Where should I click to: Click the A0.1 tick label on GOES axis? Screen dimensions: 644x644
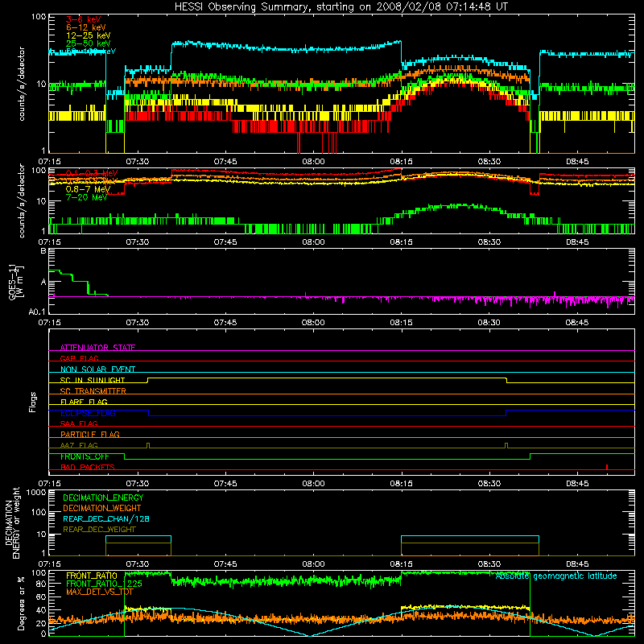37,312
